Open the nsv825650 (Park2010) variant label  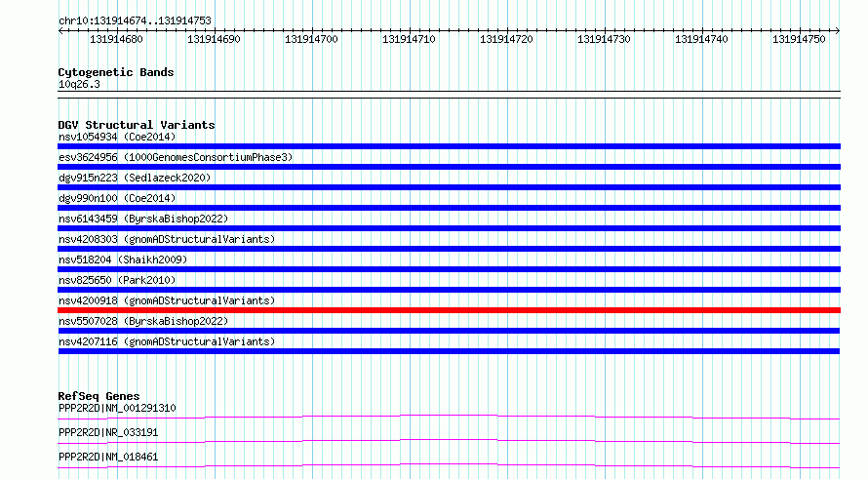coord(117,280)
